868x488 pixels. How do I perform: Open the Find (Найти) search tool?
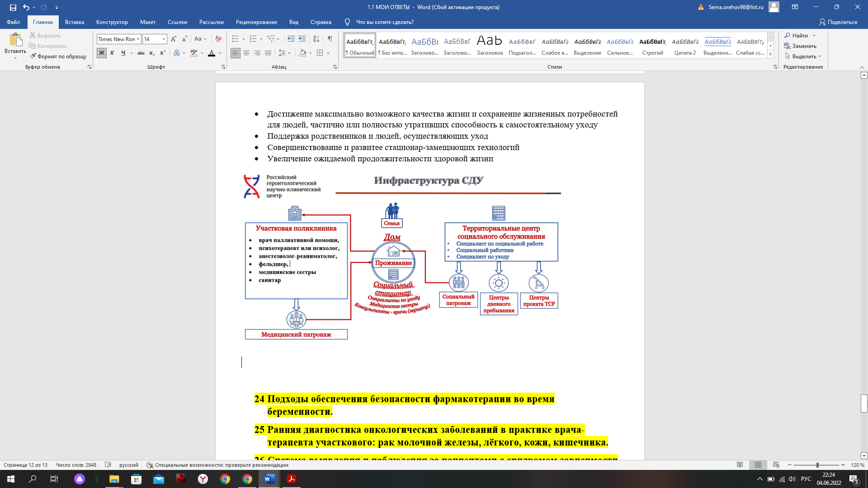click(797, 35)
